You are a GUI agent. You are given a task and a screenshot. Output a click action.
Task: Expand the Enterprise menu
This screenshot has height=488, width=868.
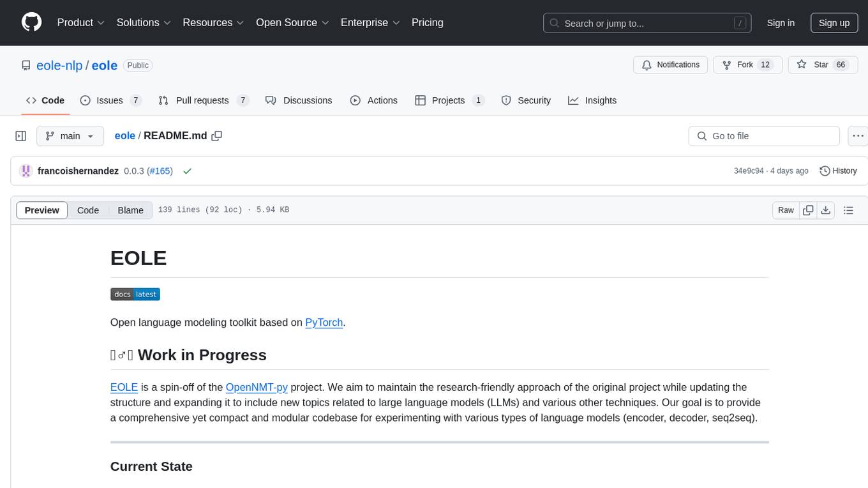point(370,22)
